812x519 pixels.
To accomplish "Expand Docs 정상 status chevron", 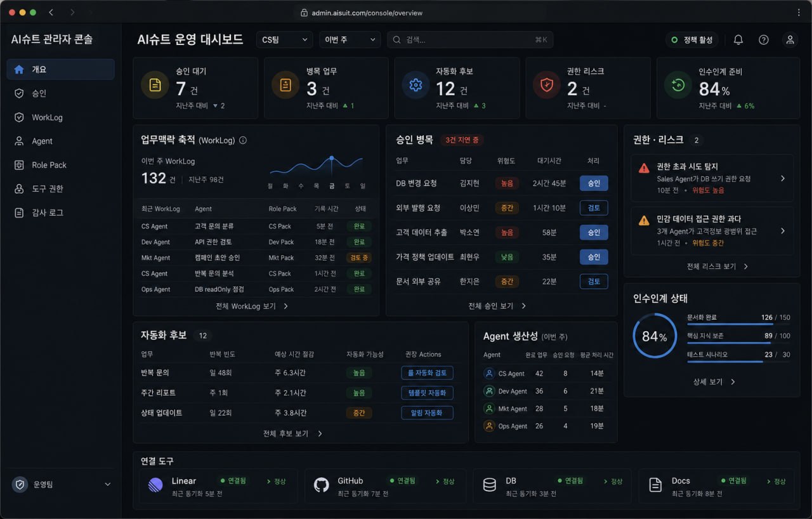I will click(x=769, y=482).
